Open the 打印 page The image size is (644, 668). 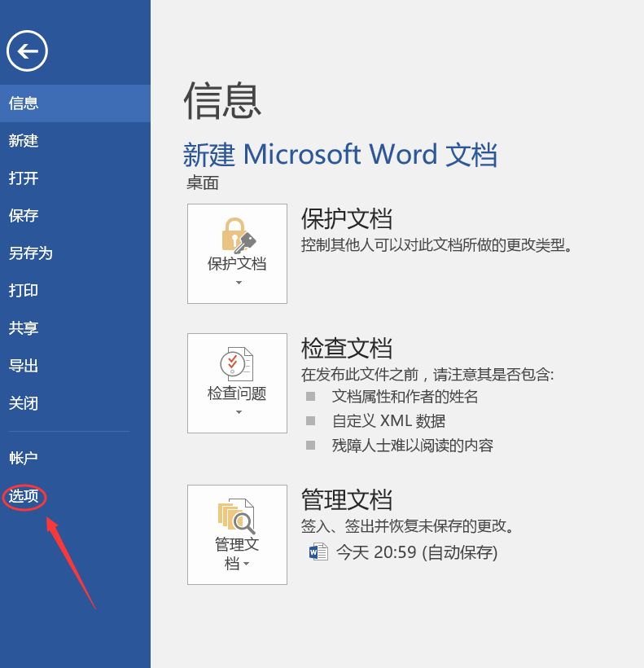pyautogui.click(x=75, y=291)
